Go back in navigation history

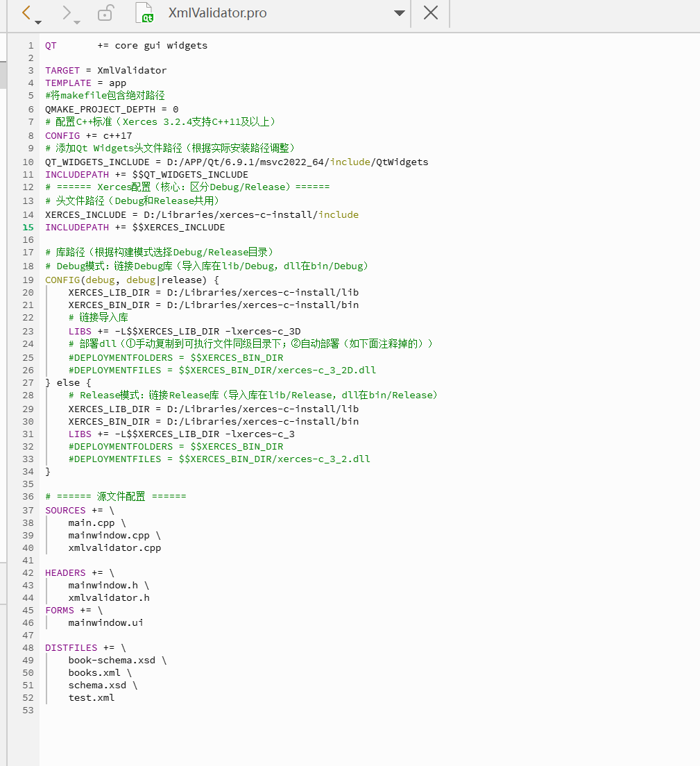click(x=26, y=12)
